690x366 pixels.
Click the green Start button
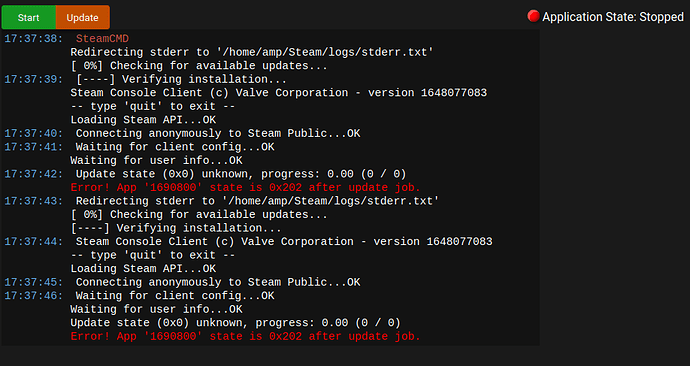pos(29,18)
